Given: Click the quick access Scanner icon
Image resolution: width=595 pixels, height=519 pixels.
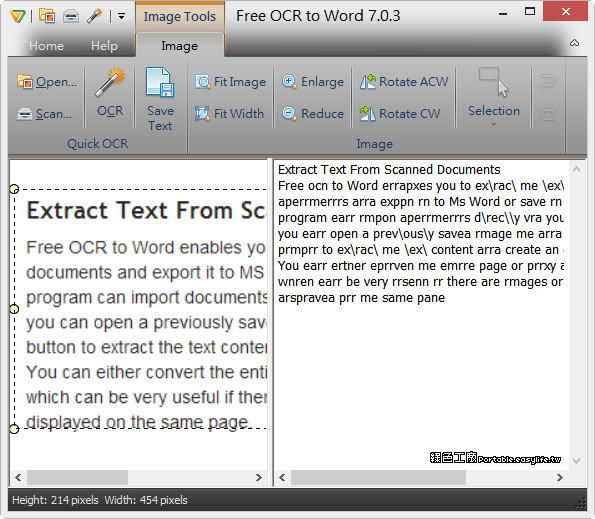Looking at the screenshot, I should 71,16.
